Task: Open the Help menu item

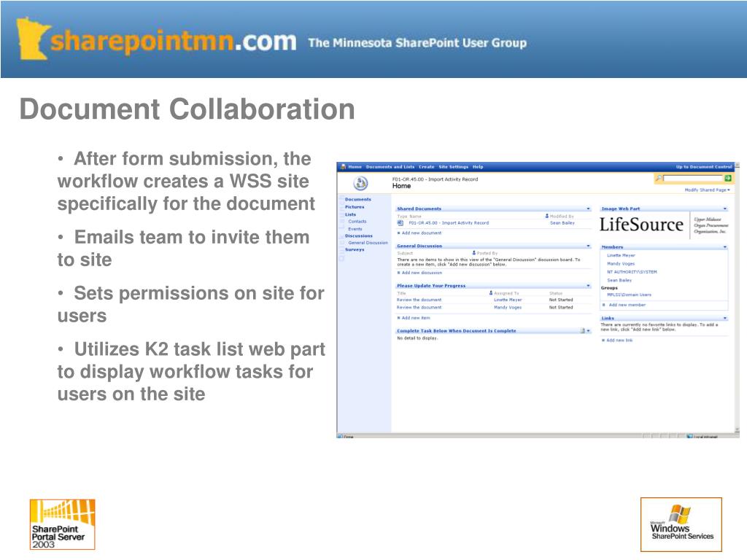Action: pos(478,167)
